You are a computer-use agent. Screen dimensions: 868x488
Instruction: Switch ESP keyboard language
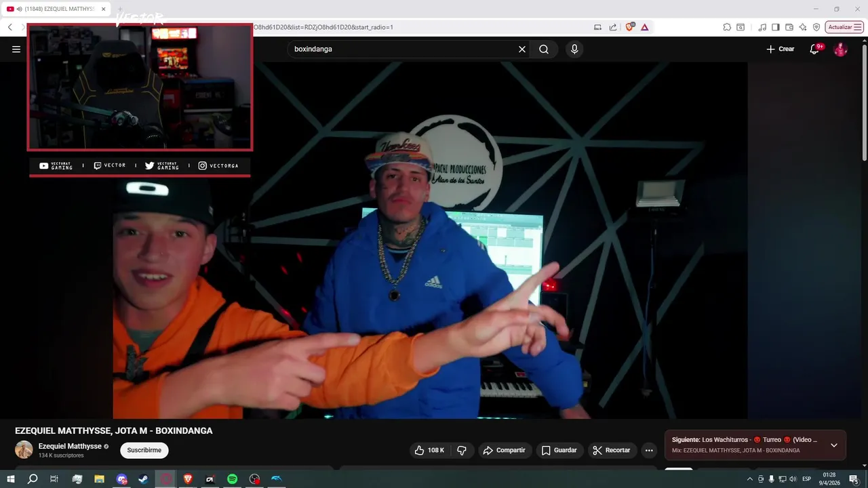807,479
